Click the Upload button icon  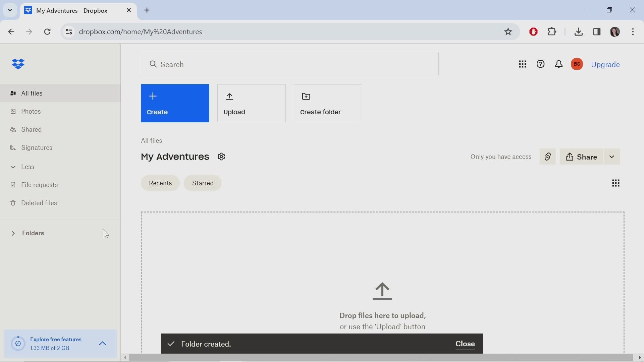click(x=229, y=96)
